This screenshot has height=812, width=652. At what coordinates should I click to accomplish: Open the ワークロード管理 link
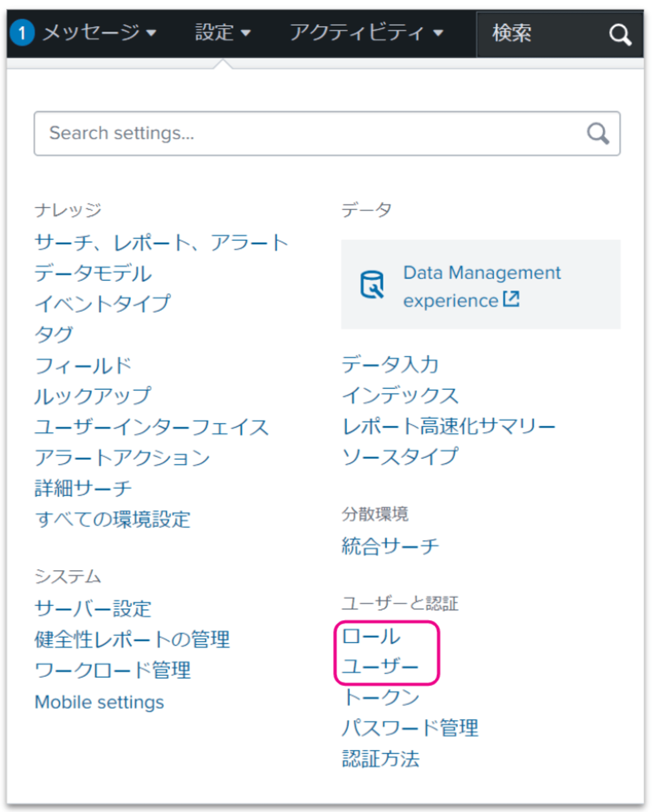point(112,670)
